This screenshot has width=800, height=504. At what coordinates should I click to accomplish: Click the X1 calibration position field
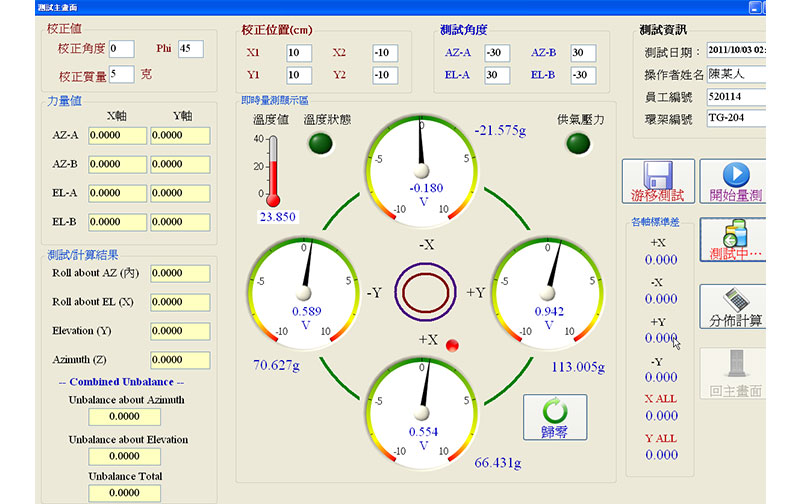pos(298,53)
